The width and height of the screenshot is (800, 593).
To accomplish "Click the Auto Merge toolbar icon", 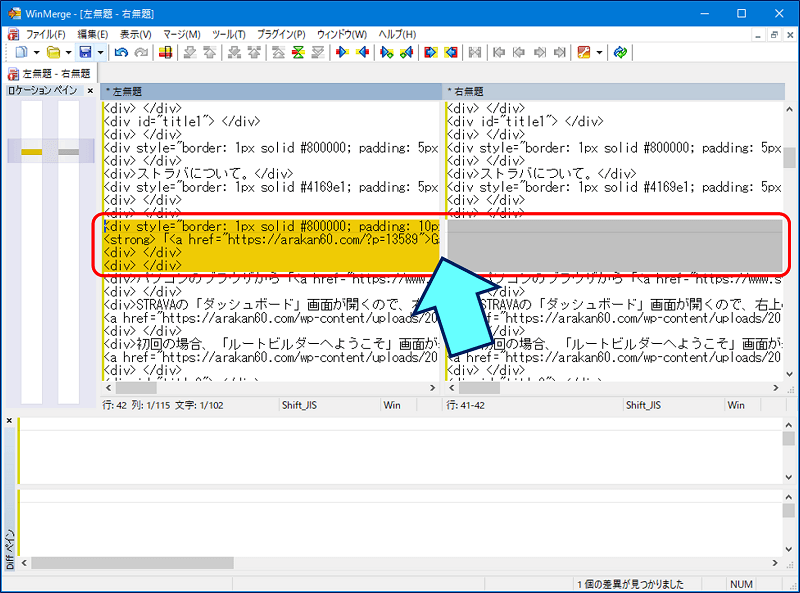I will pyautogui.click(x=475, y=52).
